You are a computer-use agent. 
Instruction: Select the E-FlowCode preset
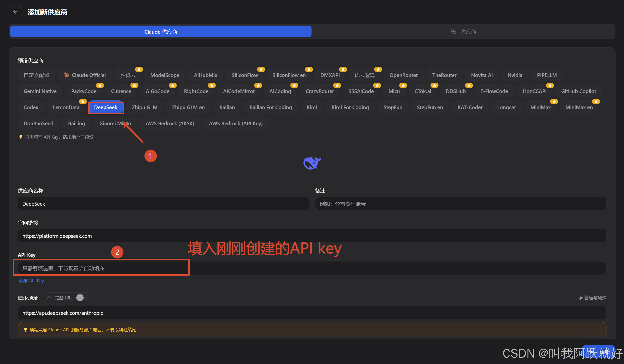click(x=494, y=91)
